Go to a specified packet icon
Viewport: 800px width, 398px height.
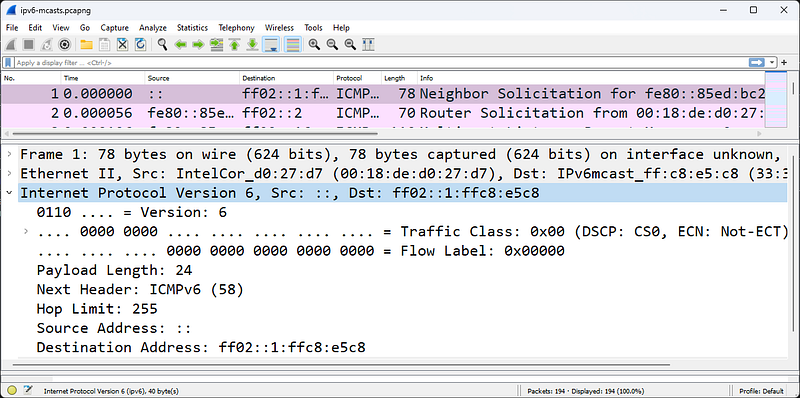tap(216, 45)
